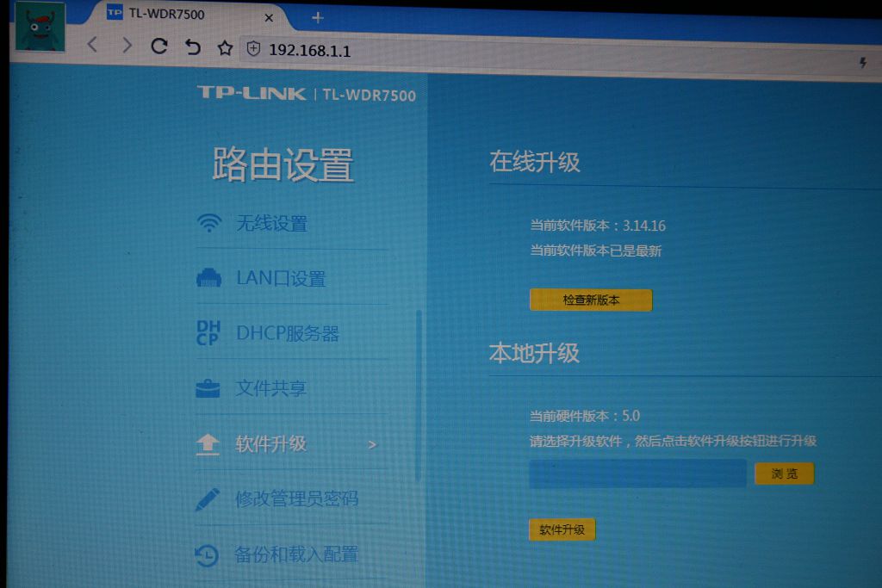Click the 本地升级 section heading
This screenshot has width=882, height=588.
click(x=534, y=354)
